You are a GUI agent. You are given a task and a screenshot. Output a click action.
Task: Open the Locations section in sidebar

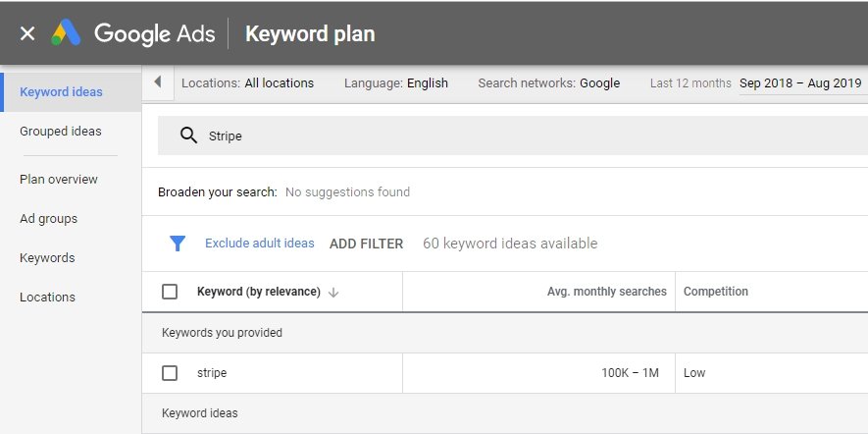click(48, 298)
